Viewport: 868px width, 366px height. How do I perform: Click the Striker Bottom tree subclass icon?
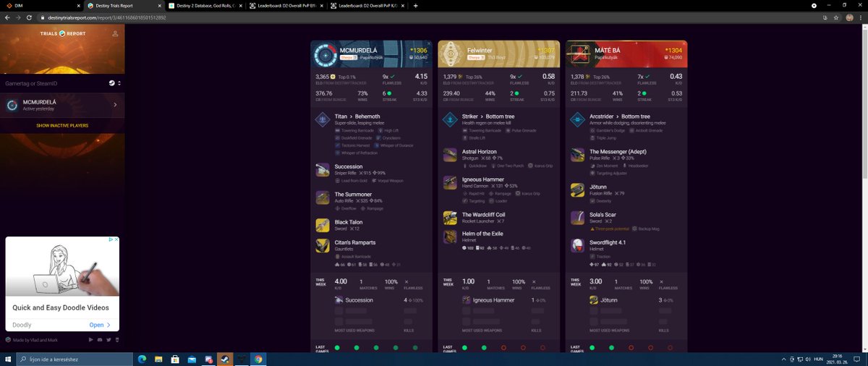450,120
